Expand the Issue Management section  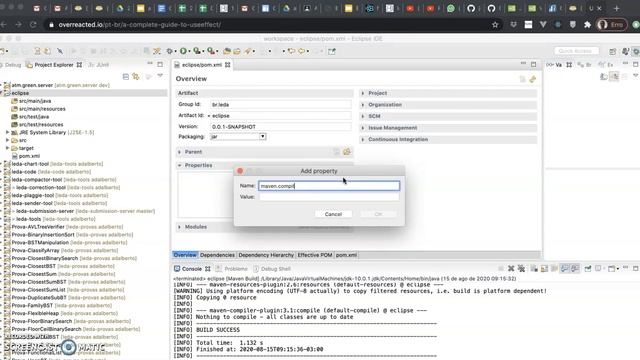(x=363, y=128)
